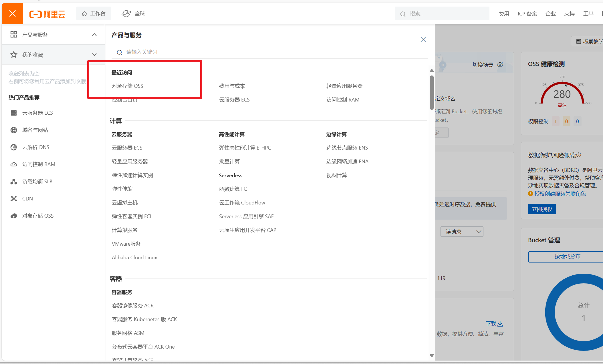Click the 立即授权 button
Image resolution: width=603 pixels, height=364 pixels.
click(x=542, y=209)
